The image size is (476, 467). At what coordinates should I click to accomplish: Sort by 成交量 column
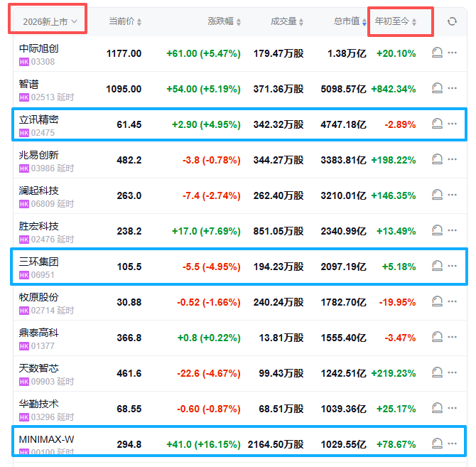(287, 21)
